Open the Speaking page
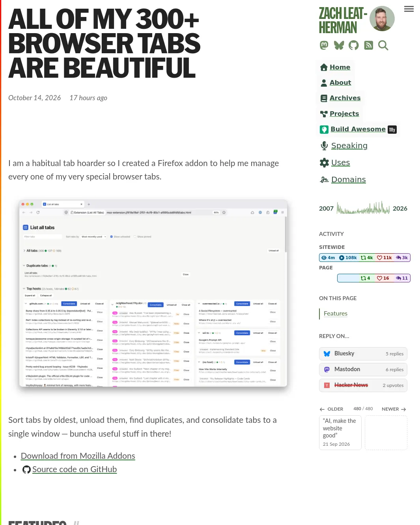The width and height of the screenshot is (420, 525). pyautogui.click(x=349, y=146)
